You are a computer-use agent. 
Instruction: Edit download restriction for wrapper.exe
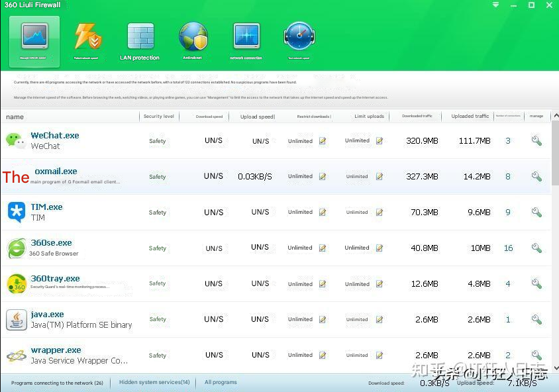pyautogui.click(x=323, y=355)
